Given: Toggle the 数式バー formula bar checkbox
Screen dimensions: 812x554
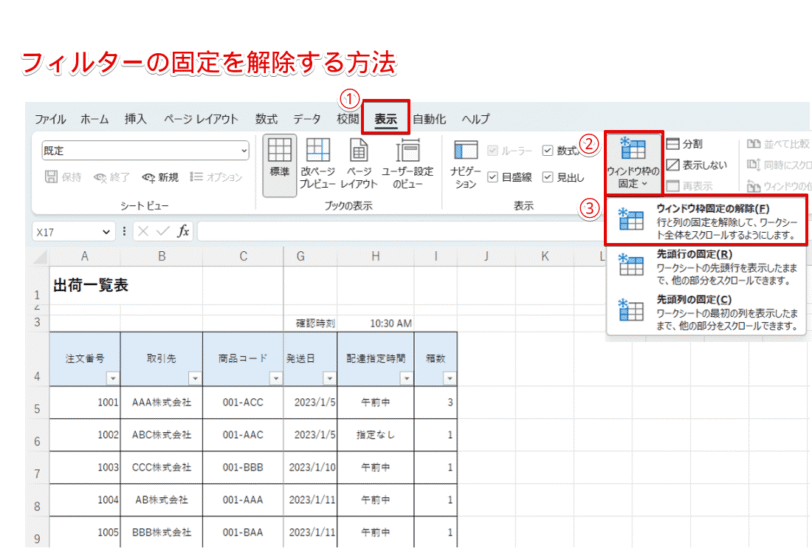Looking at the screenshot, I should 547,151.
